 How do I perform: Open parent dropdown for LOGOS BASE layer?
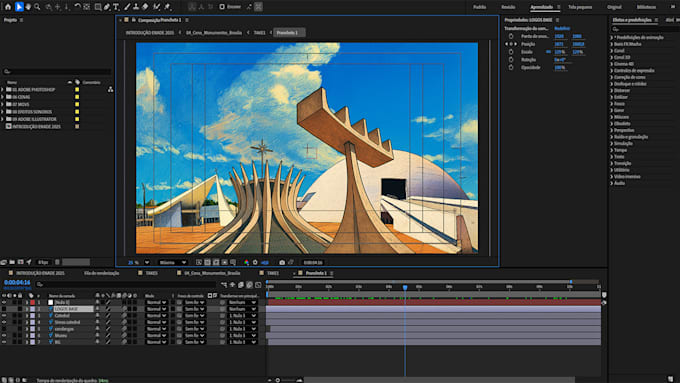click(x=242, y=309)
